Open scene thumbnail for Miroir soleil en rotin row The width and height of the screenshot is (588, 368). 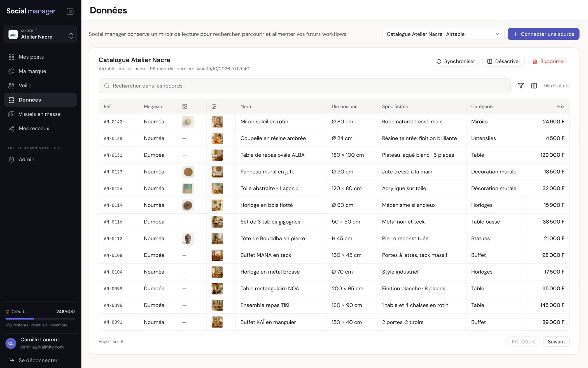pos(217,122)
